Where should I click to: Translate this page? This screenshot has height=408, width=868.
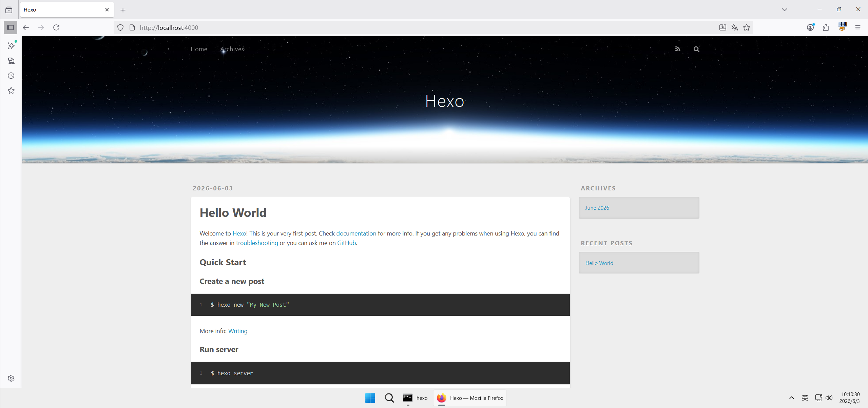tap(735, 27)
